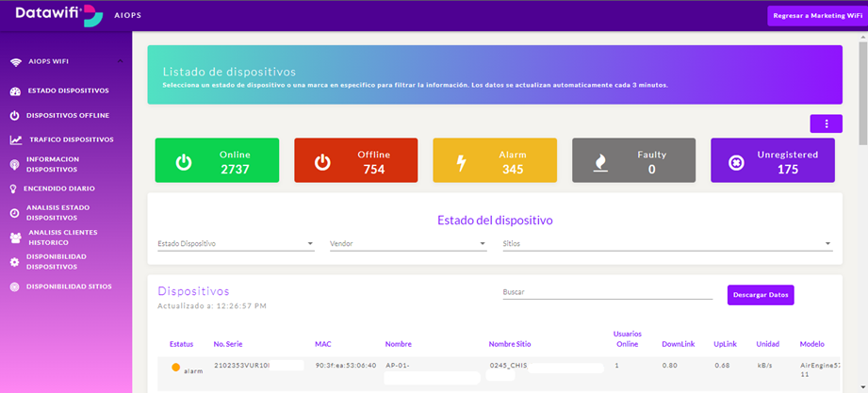Click MAC address 90:3f:ea:53:06:40 cell
The height and width of the screenshot is (393, 868).
(346, 366)
